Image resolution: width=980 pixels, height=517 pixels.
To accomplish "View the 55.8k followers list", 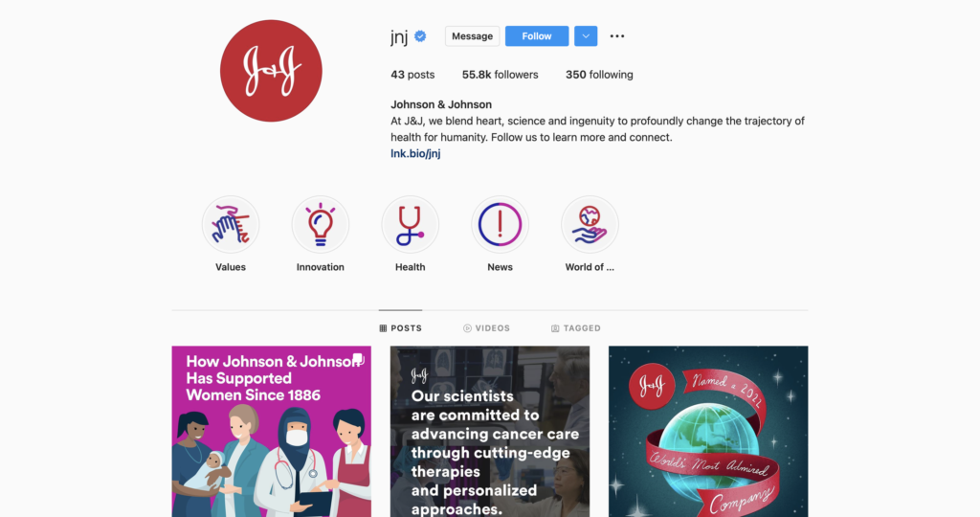I will [500, 75].
